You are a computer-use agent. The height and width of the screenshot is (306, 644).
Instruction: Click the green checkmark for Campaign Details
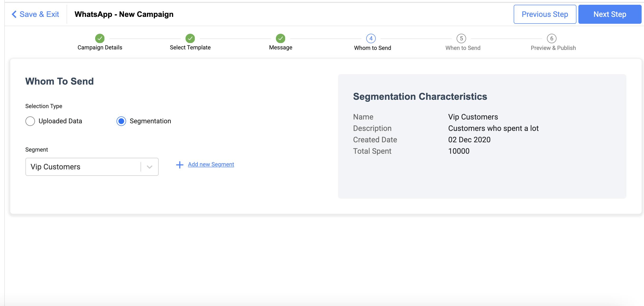[100, 38]
